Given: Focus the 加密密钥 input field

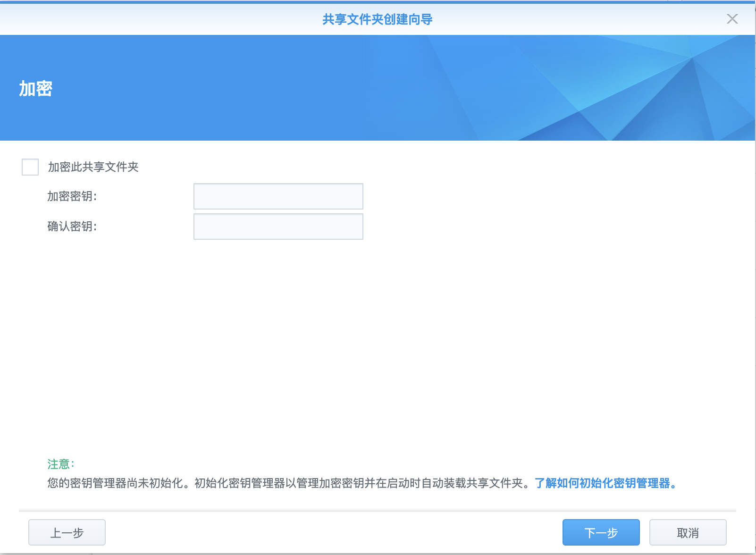Looking at the screenshot, I should (x=278, y=196).
